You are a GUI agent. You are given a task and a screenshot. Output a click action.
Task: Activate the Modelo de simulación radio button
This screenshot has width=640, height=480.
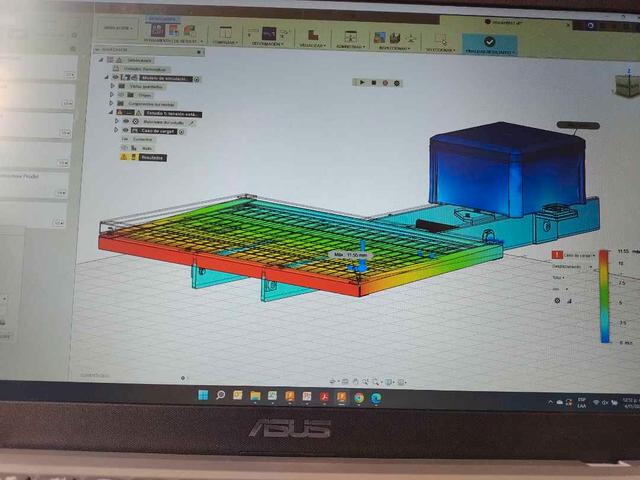197,79
